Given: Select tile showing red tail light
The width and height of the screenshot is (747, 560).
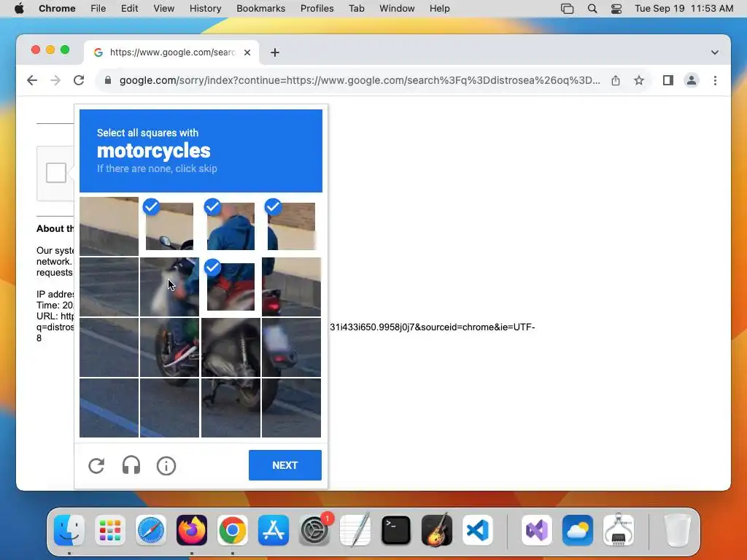Looking at the screenshot, I should [291, 287].
